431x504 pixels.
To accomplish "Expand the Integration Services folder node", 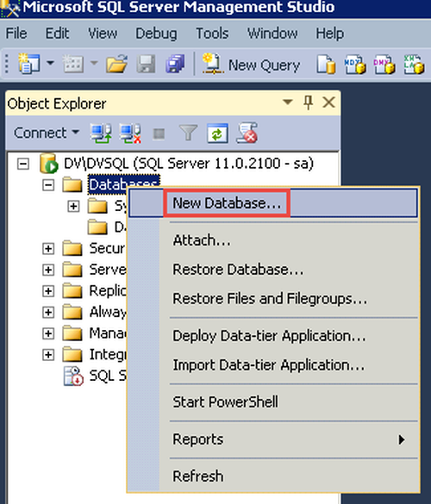I will 48,355.
